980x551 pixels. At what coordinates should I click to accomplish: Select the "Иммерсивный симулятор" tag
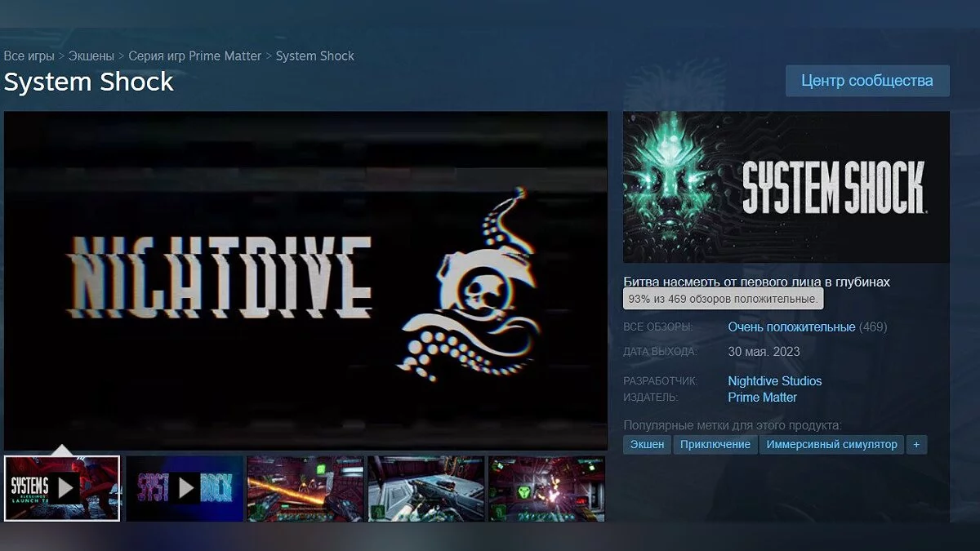(831, 444)
